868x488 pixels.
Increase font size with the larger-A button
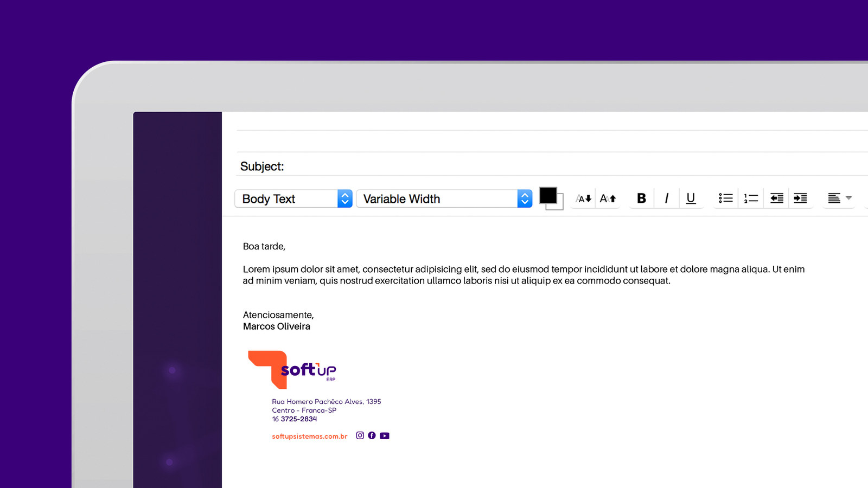pyautogui.click(x=608, y=198)
